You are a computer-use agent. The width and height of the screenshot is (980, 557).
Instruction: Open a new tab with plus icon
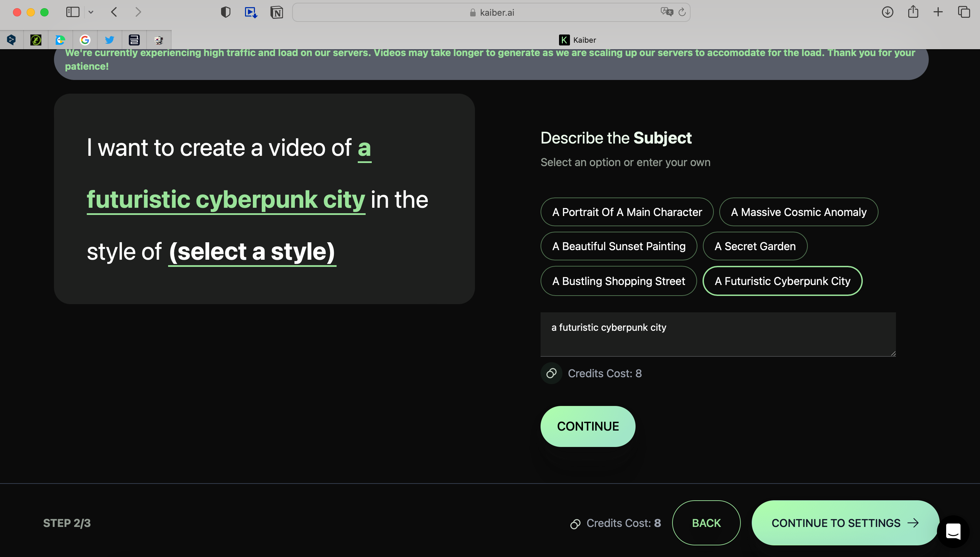click(x=938, y=12)
